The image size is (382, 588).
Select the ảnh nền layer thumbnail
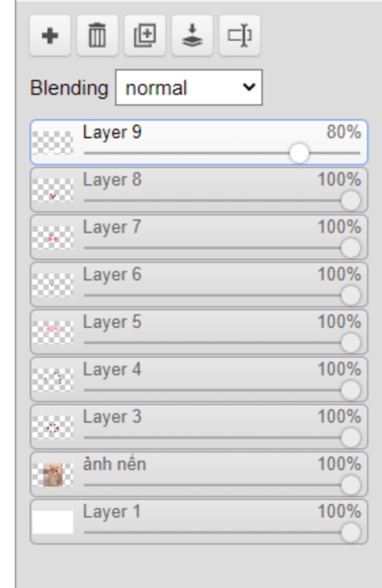pos(53,475)
